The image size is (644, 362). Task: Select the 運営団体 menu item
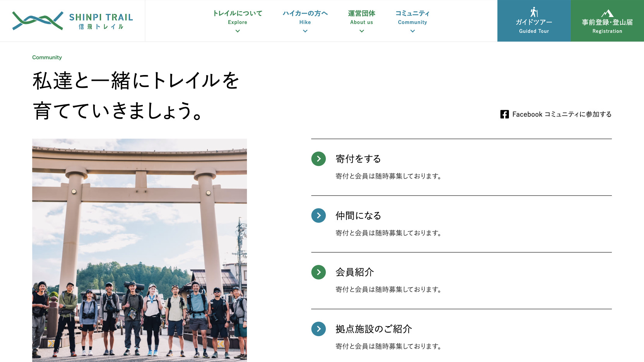click(x=361, y=13)
